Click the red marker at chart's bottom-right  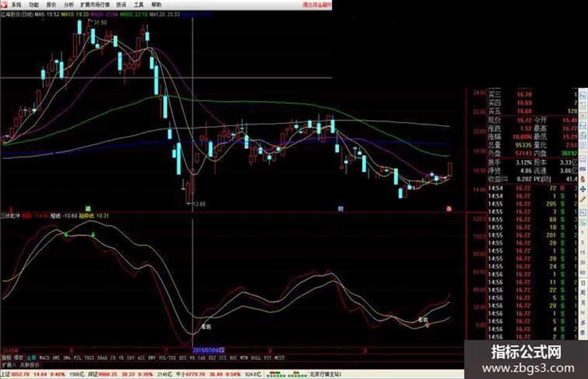coord(449,208)
